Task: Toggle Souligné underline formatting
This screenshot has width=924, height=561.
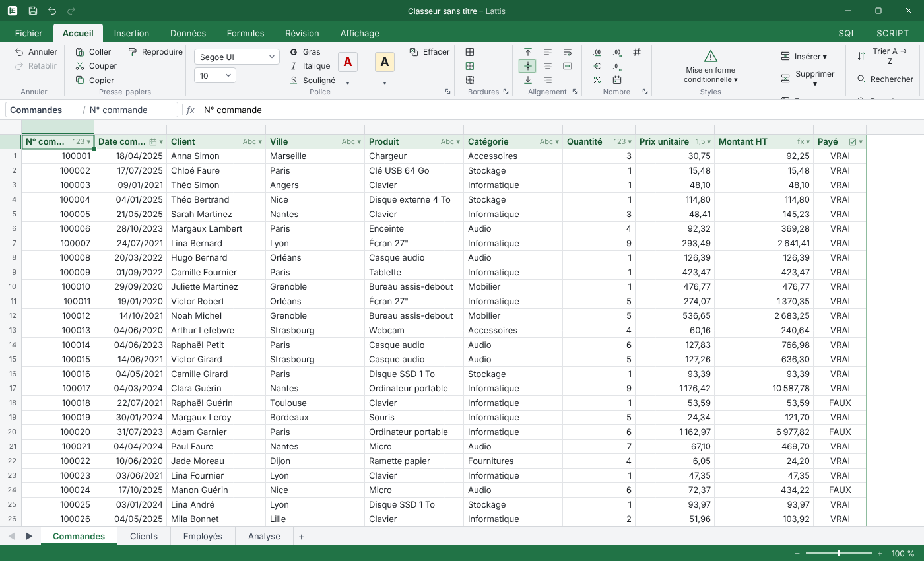Action: point(312,81)
